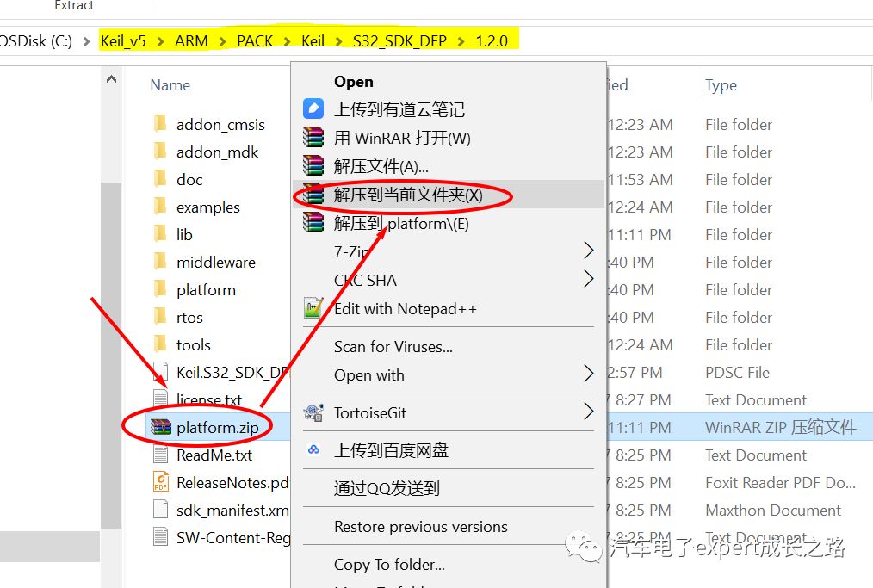
Task: Click WinRAR icon beside 解压到 platform\(E)
Action: click(x=313, y=223)
